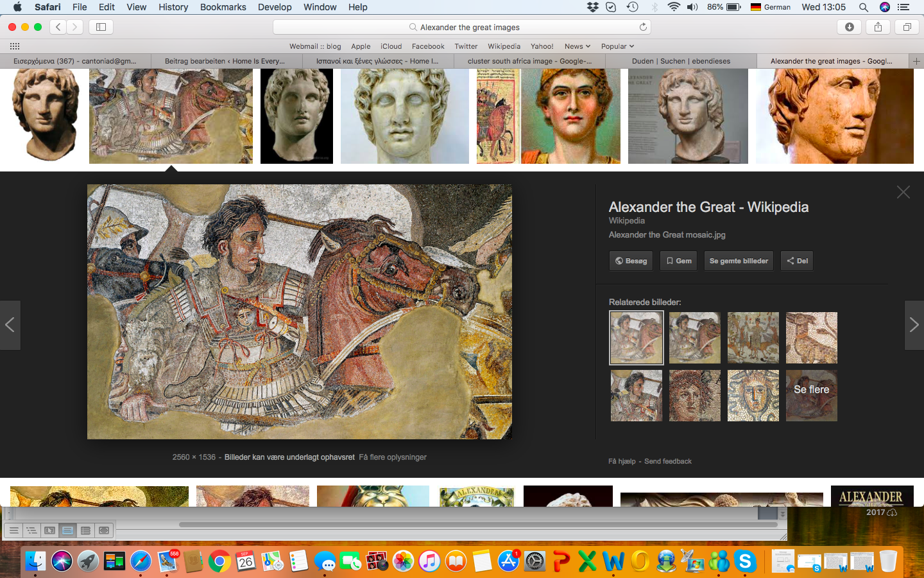Open the Safari share menu

tap(878, 27)
